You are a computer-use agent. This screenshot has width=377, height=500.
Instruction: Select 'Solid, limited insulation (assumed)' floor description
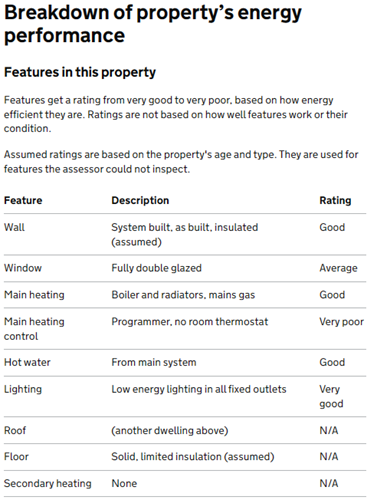[193, 457]
